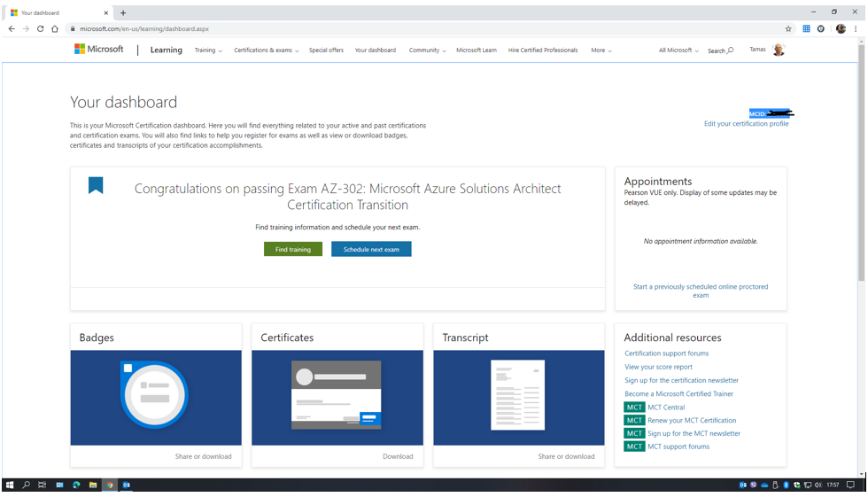868x497 pixels.
Task: Click Share or download under Transcript
Action: pos(566,456)
